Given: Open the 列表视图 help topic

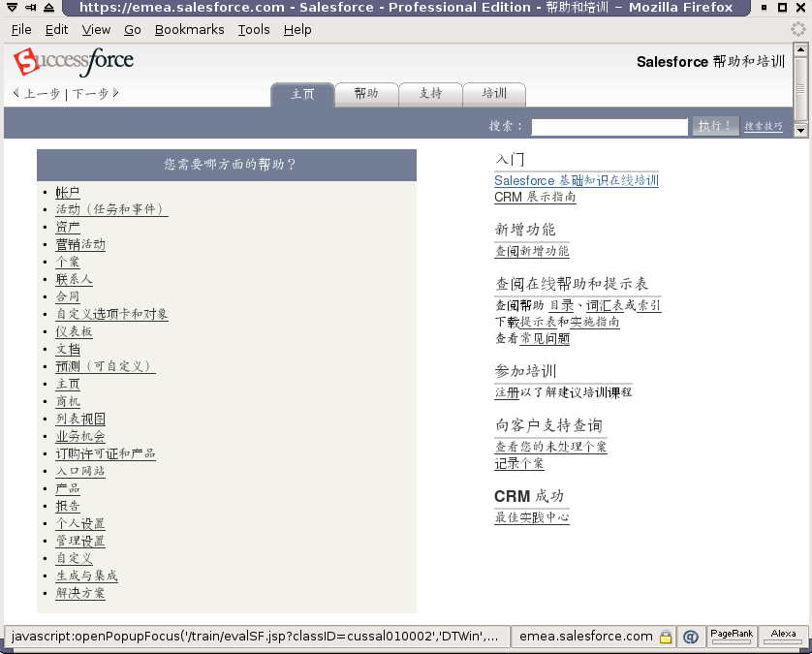Looking at the screenshot, I should click(80, 419).
